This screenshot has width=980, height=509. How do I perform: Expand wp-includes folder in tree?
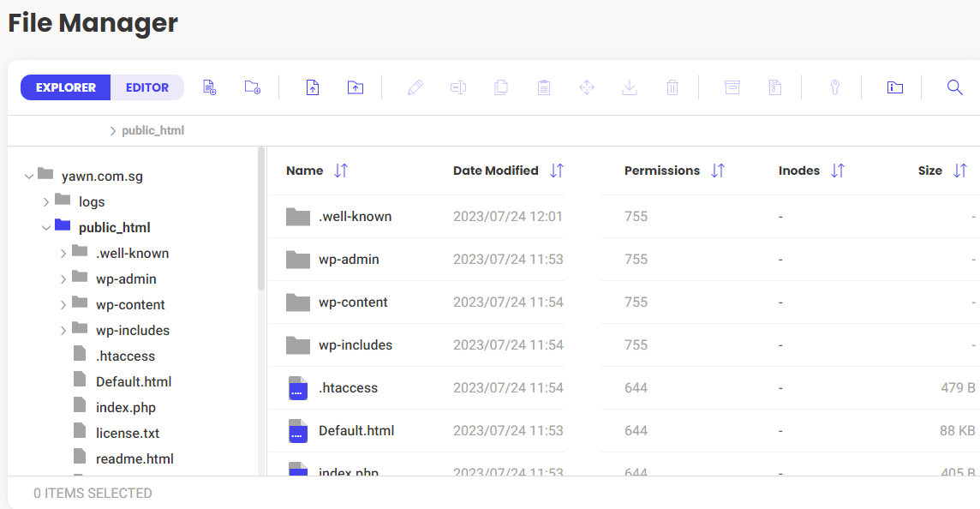tap(63, 330)
